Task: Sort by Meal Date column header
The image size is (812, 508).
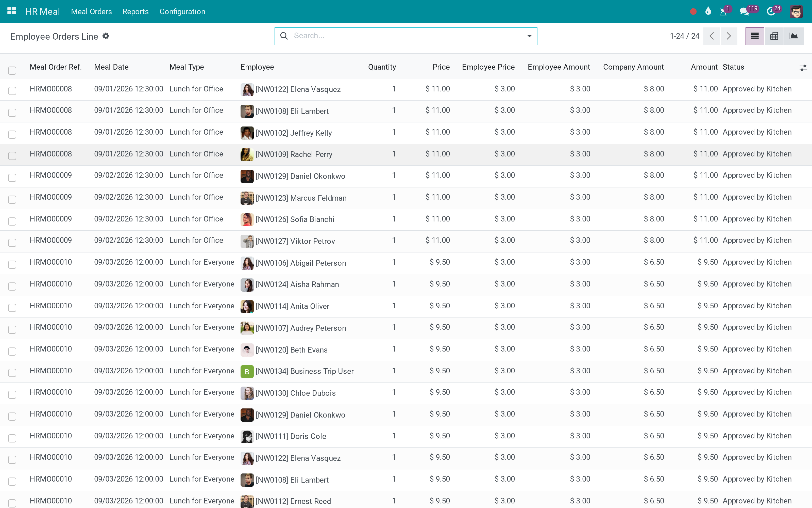Action: pyautogui.click(x=111, y=67)
